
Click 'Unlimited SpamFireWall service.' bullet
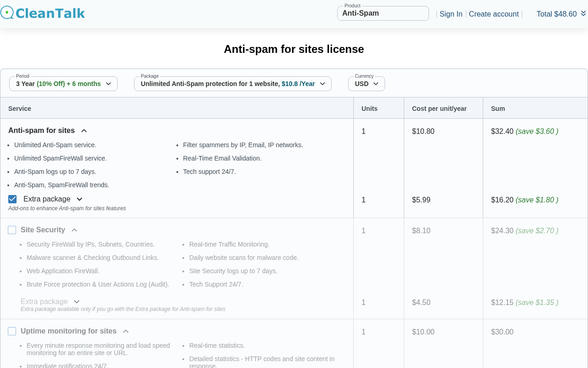[61, 158]
